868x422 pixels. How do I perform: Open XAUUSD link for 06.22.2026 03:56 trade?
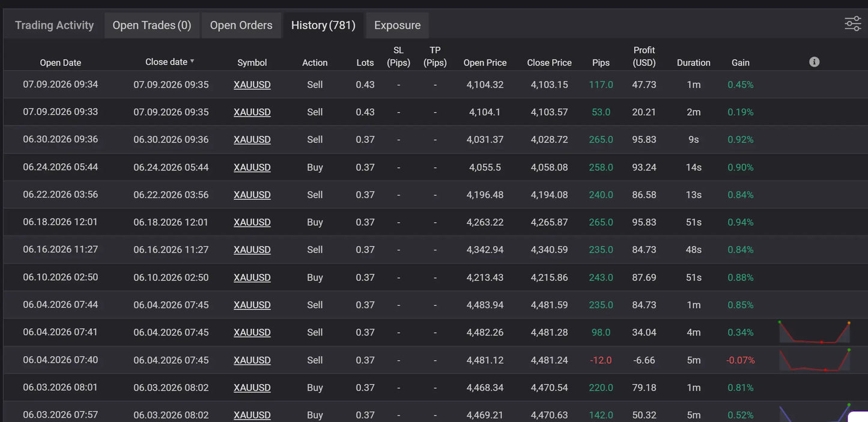[x=252, y=194]
